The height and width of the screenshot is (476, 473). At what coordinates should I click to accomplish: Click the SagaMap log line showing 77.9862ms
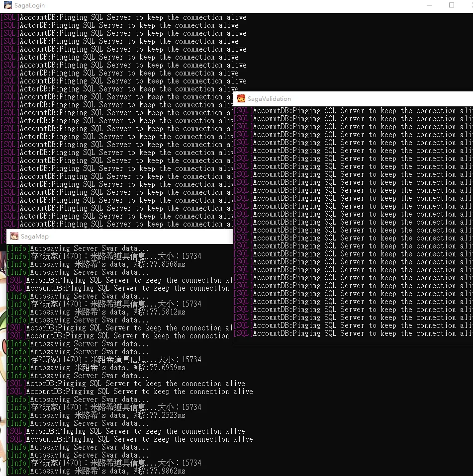point(96,471)
